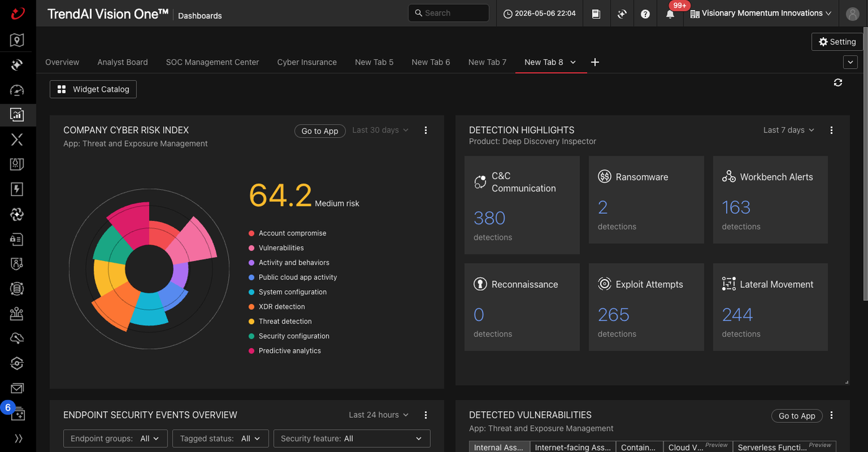Image resolution: width=868 pixels, height=452 pixels.
Task: Open the speedometer gauge sidebar icon
Action: pyautogui.click(x=17, y=91)
